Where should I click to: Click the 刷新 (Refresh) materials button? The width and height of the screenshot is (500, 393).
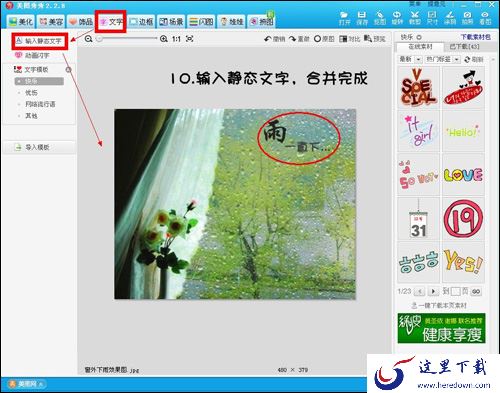[x=474, y=59]
